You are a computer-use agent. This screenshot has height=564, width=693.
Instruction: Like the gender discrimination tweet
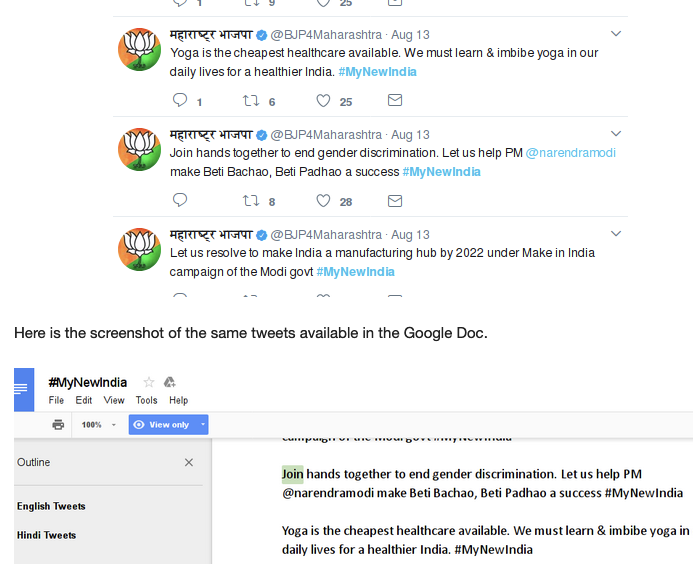(323, 201)
